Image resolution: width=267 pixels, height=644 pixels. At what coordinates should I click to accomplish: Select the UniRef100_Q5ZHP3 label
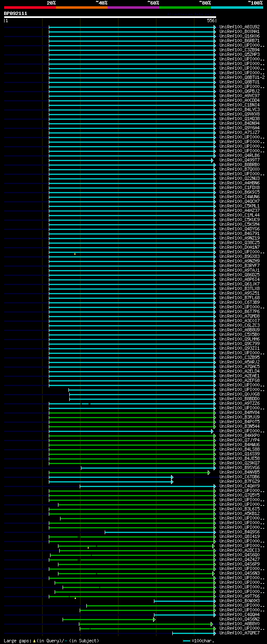pyautogui.click(x=239, y=55)
